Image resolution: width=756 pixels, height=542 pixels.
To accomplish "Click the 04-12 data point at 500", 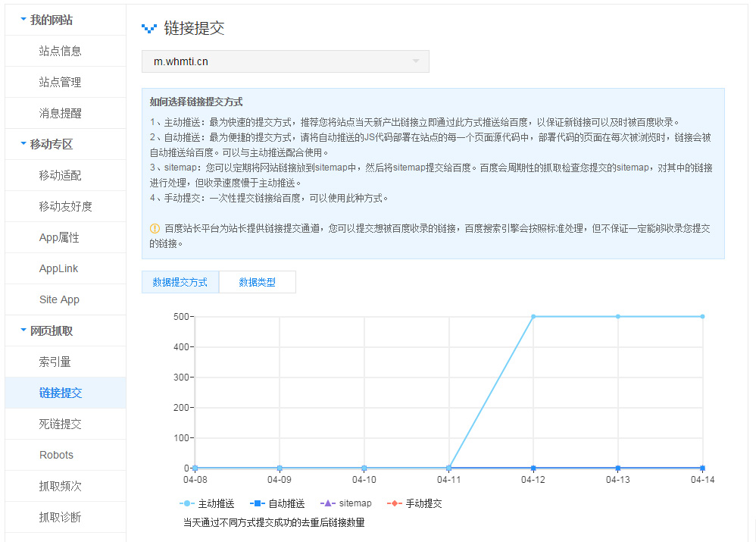I will pos(533,317).
